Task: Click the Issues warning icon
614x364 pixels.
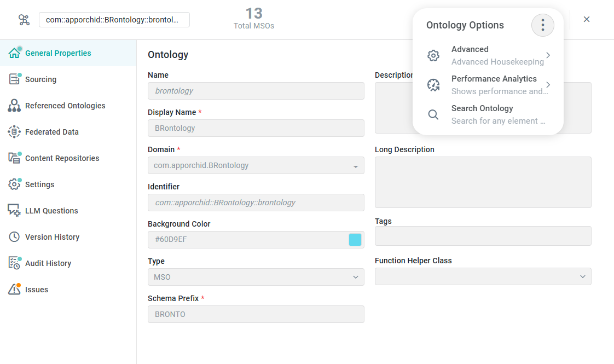Action: tap(14, 289)
